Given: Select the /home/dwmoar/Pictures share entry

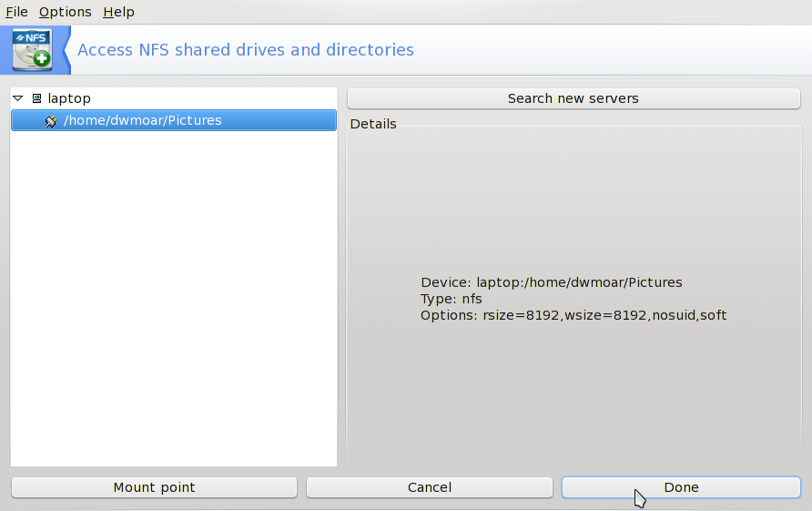Looking at the screenshot, I should [143, 120].
